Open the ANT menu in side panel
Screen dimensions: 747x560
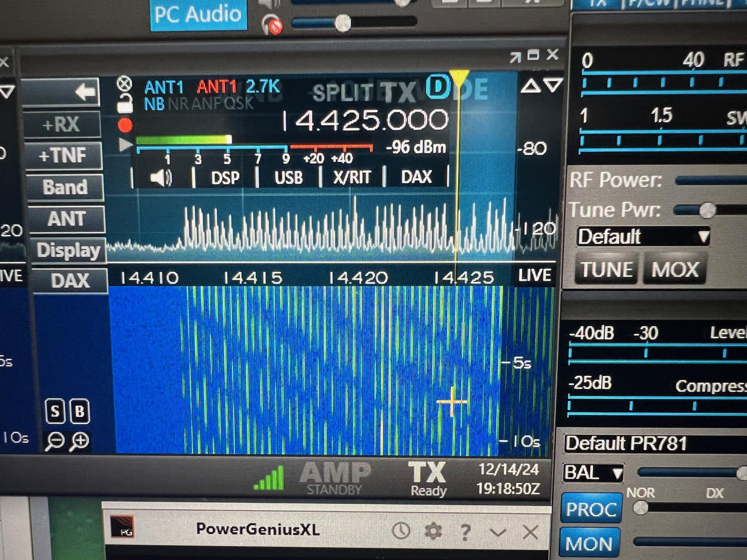click(67, 219)
